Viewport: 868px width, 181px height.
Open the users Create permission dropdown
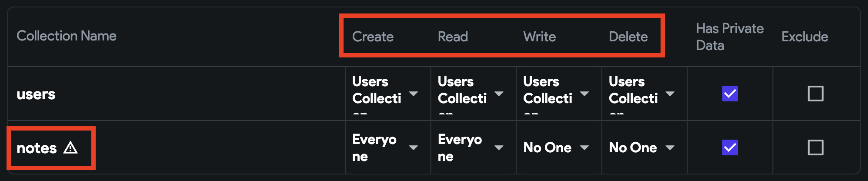pos(386,94)
